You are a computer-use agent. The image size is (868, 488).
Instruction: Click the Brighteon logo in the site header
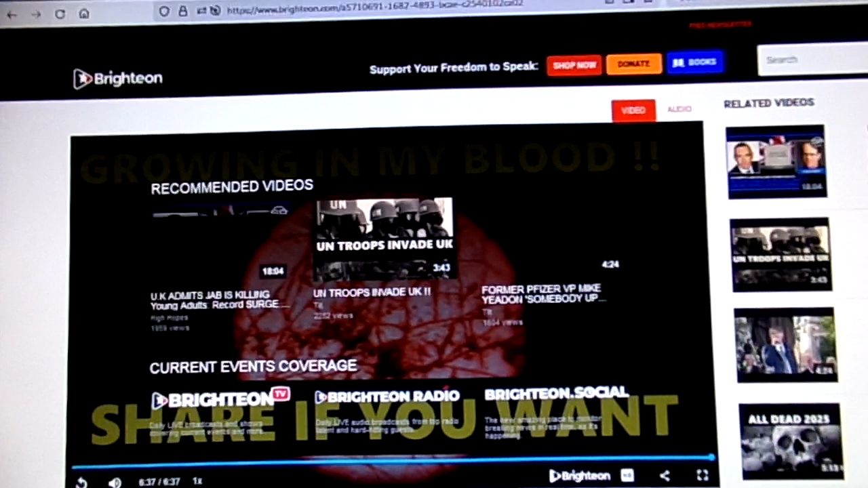click(118, 79)
